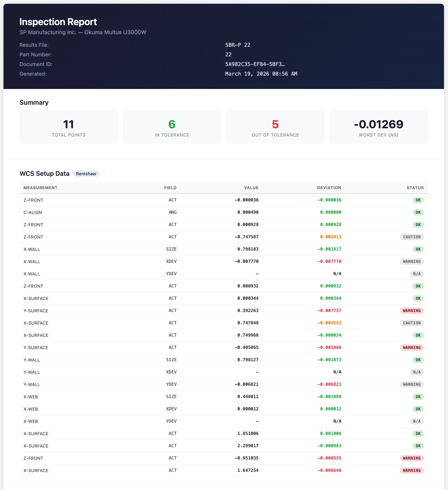Screen dimensions: 448x490
Task: Click the Field column header
Action: (170, 188)
